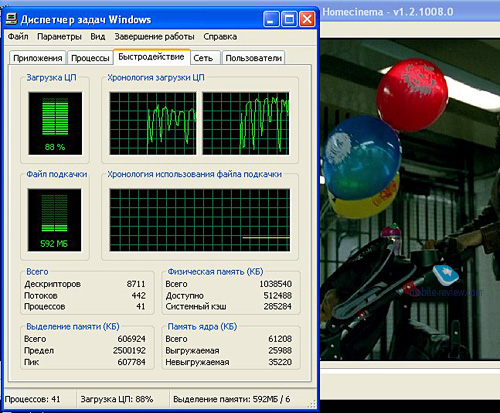Click the page file 592 МБ gauge
The height and width of the screenshot is (413, 500).
pyautogui.click(x=54, y=220)
